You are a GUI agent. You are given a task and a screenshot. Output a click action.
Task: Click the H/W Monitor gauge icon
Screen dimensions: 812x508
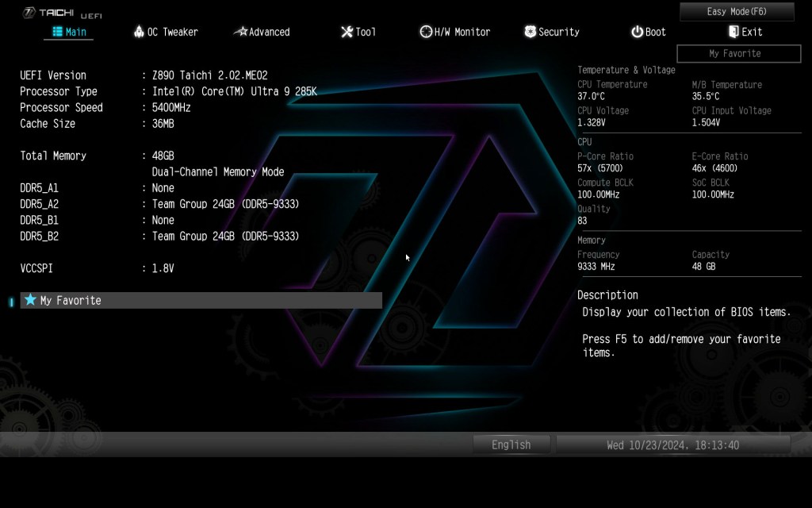pyautogui.click(x=426, y=32)
